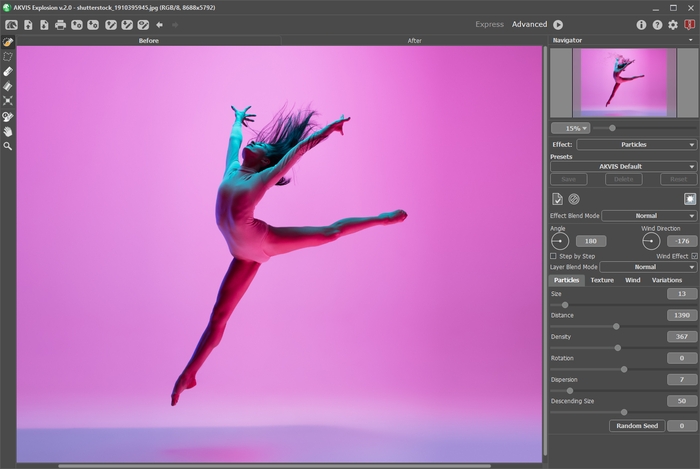The width and height of the screenshot is (700, 469).
Task: Enable the Step by Step checkbox
Action: pos(554,256)
